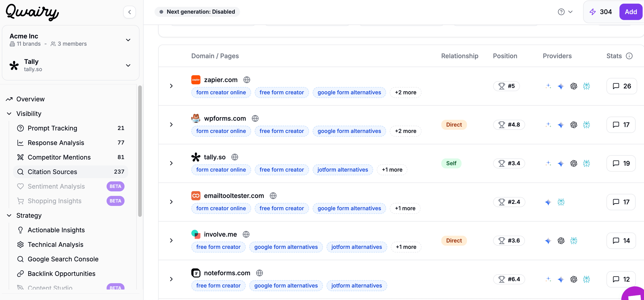Go to Competitor Mentions
The width and height of the screenshot is (644, 300).
pos(59,157)
